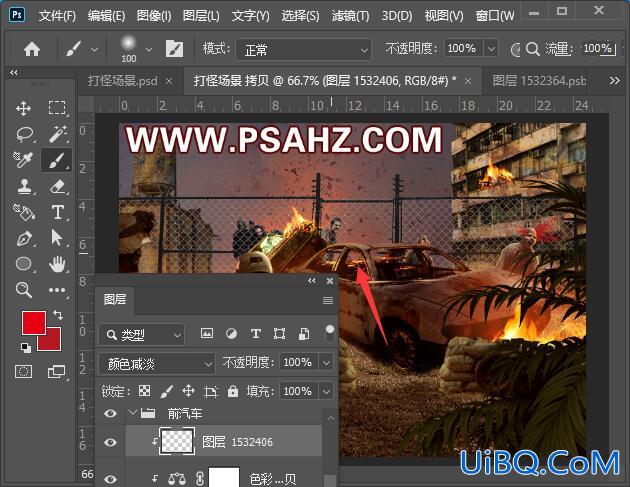Select the Eraser tool
Image resolution: width=630 pixels, height=487 pixels.
[x=57, y=187]
